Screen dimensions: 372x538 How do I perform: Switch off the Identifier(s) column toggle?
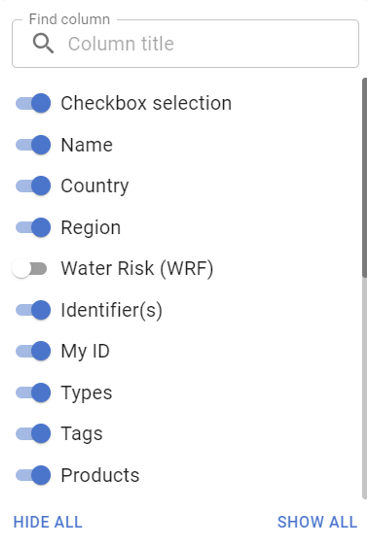(x=33, y=310)
